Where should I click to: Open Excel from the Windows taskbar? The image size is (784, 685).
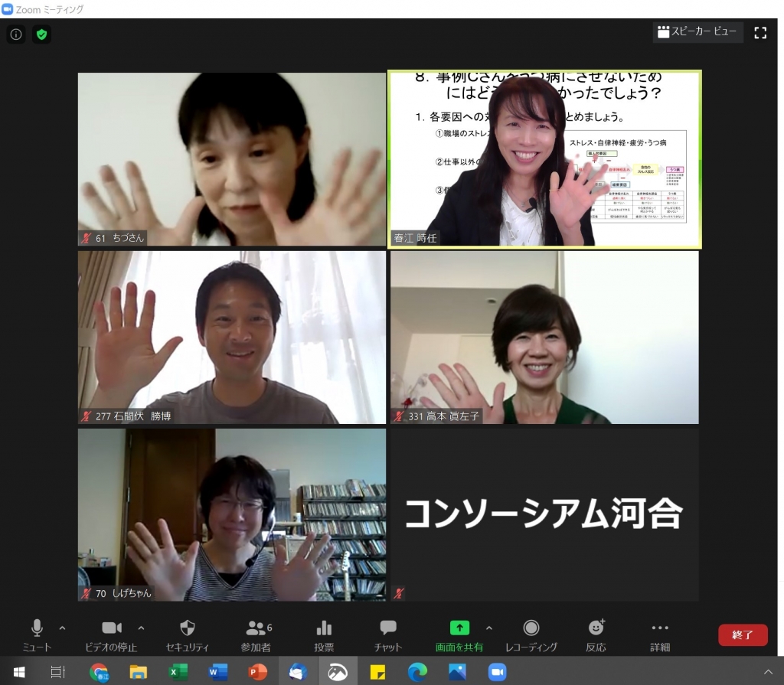(178, 672)
